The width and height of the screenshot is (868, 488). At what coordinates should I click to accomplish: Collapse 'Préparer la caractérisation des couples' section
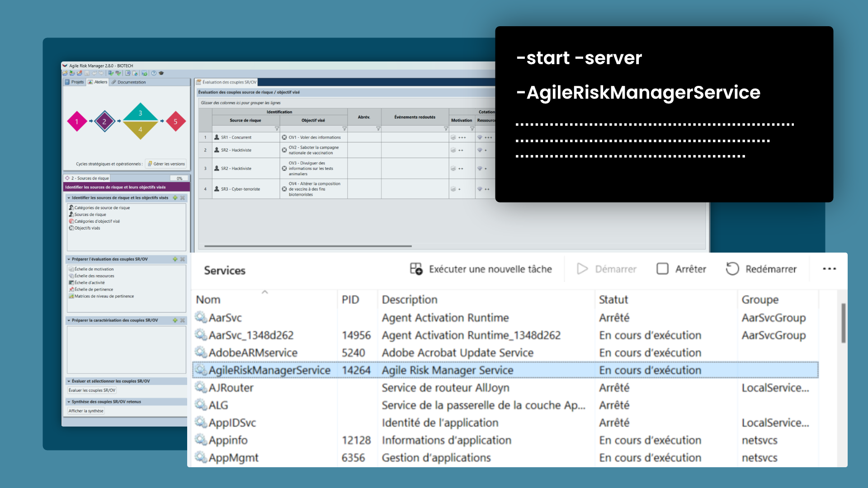[69, 320]
